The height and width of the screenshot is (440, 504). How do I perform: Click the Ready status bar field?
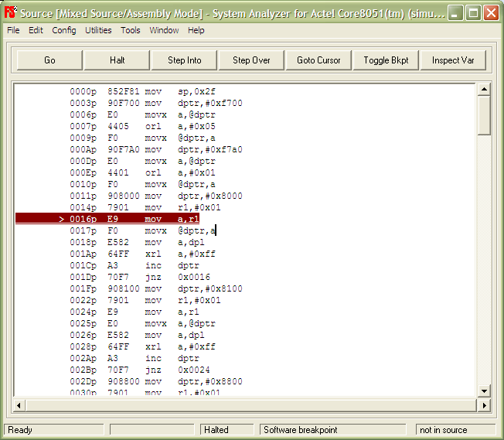(54, 430)
